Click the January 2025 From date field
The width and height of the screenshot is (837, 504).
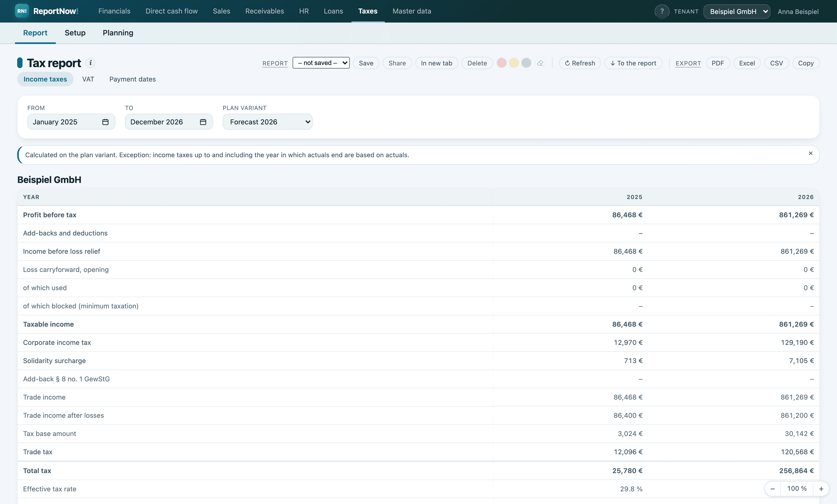click(71, 122)
